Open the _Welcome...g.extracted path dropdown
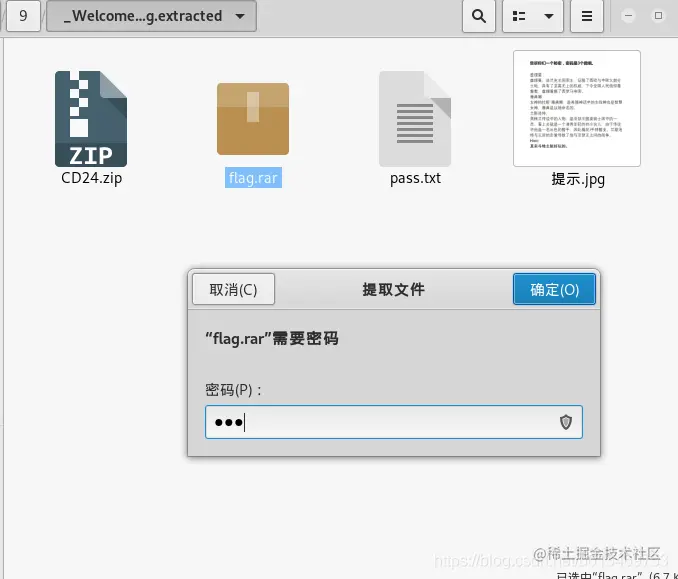The width and height of the screenshot is (678, 579). (x=151, y=16)
